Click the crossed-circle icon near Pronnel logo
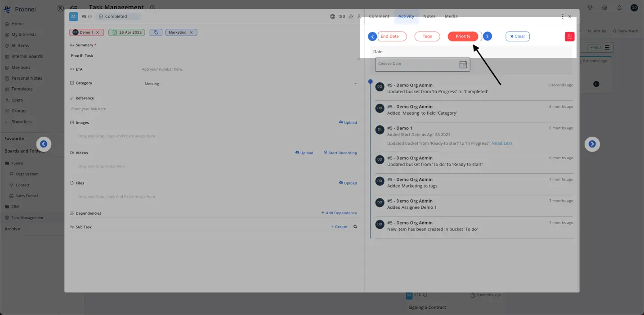Screen dimensions: 644x315 (x=61, y=8)
